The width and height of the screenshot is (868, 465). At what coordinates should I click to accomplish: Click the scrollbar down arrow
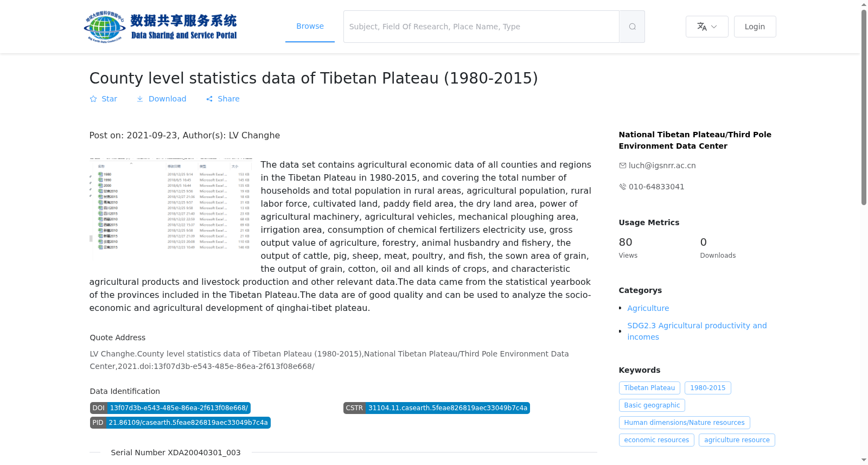coord(864,460)
